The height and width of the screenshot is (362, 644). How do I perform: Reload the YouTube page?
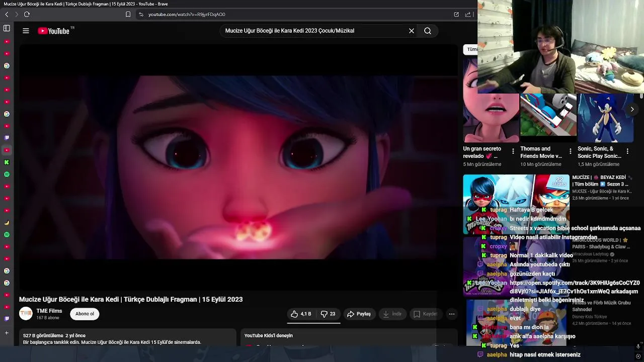(27, 15)
